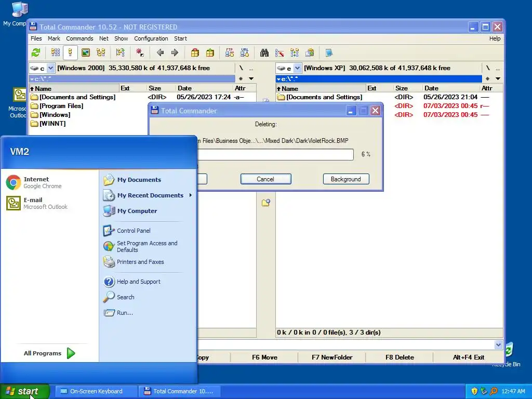Screen dimensions: 532x399
Task: Click the folder icon between the panels
Action: (266, 203)
